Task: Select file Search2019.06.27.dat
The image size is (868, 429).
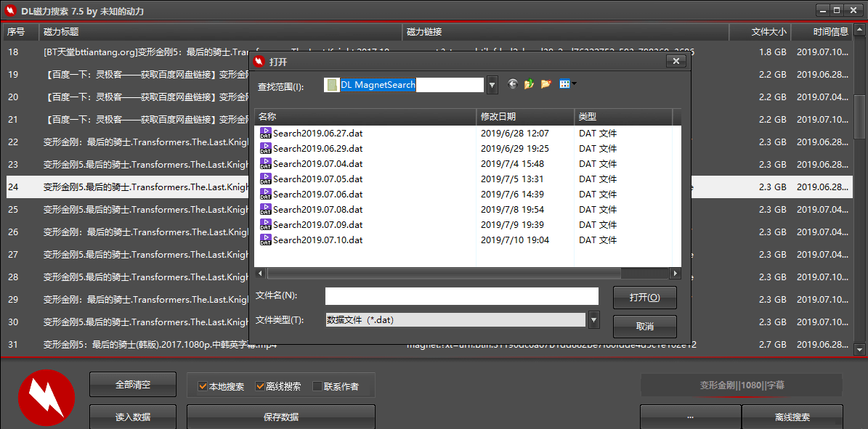Action: (x=317, y=133)
